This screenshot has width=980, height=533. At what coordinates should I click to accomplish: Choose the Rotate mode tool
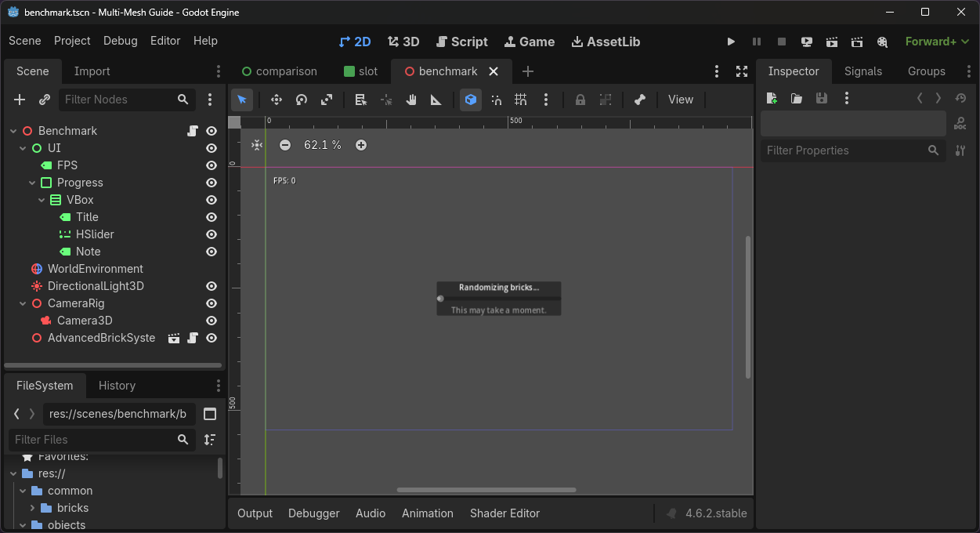tap(302, 100)
